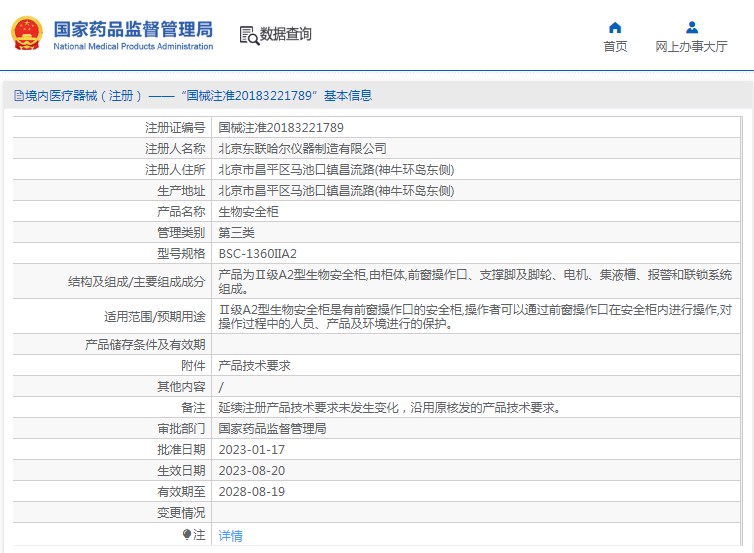Click the 备注 label
Screen dimensions: 754x553
(193, 408)
